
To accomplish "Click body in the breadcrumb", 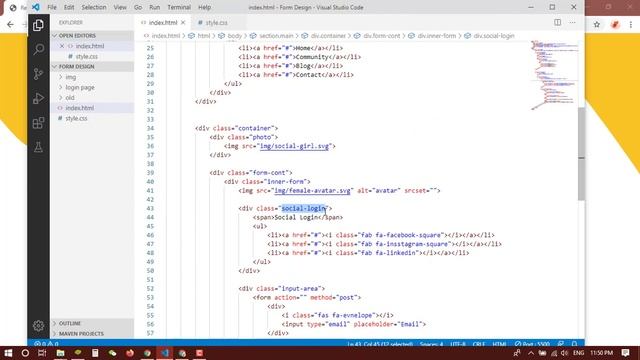I will [234, 36].
